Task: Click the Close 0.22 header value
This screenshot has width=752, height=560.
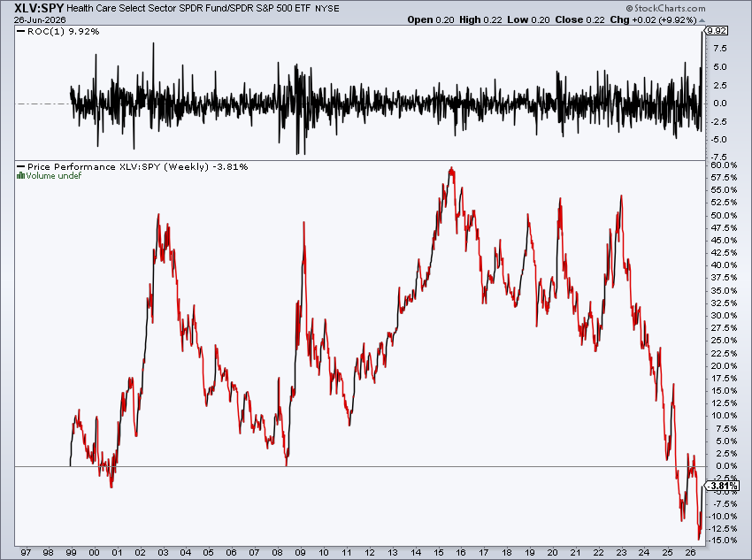Action: (x=579, y=20)
